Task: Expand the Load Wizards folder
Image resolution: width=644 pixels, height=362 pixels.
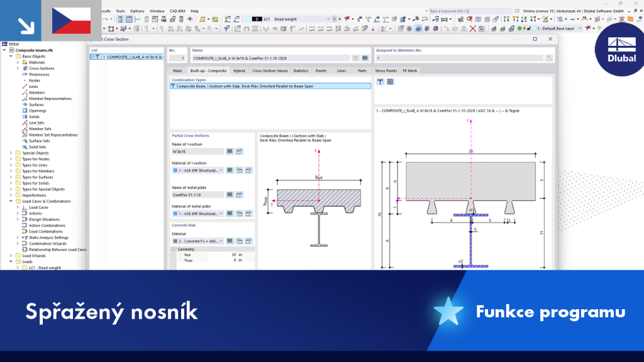Action: [11, 256]
